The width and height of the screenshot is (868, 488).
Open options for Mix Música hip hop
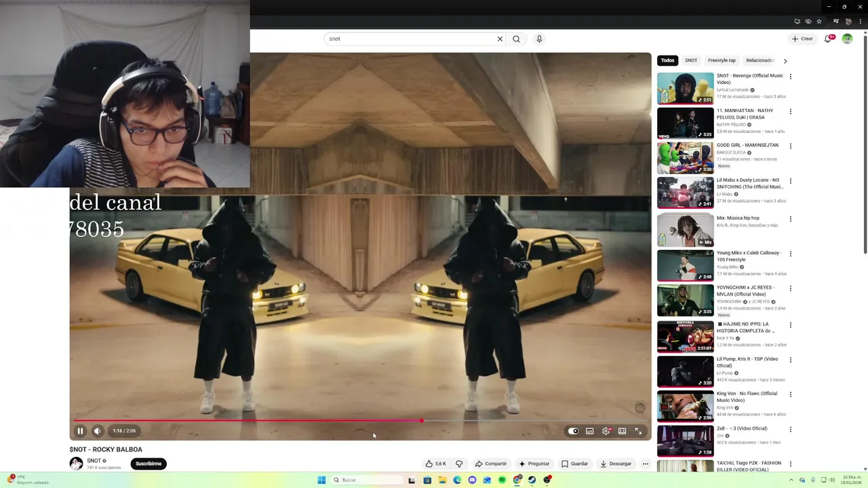791,219
